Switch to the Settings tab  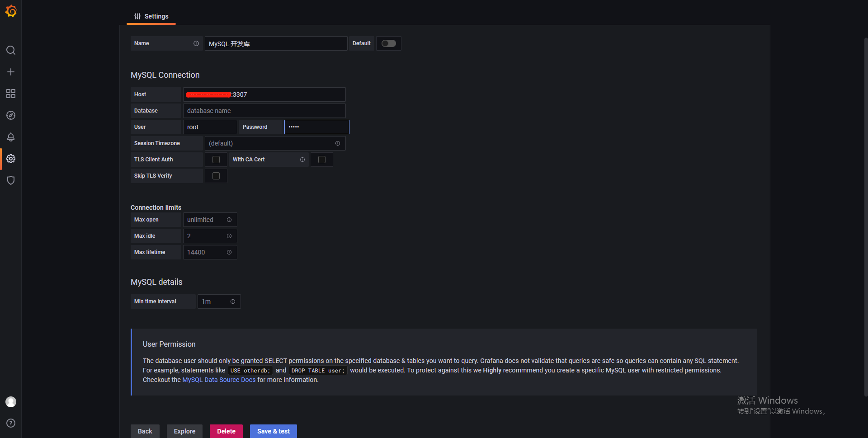[x=151, y=16]
